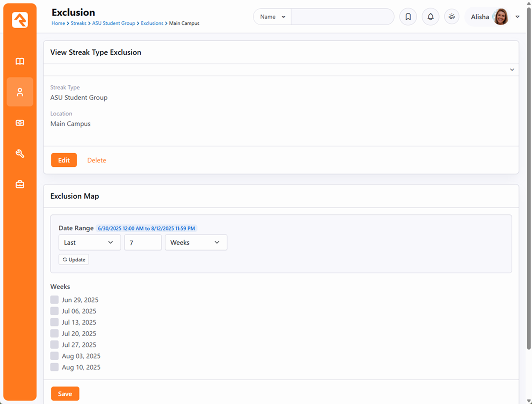Image resolution: width=532 pixels, height=404 pixels.
Task: Click the wrench tools icon in sidebar
Action: point(20,154)
